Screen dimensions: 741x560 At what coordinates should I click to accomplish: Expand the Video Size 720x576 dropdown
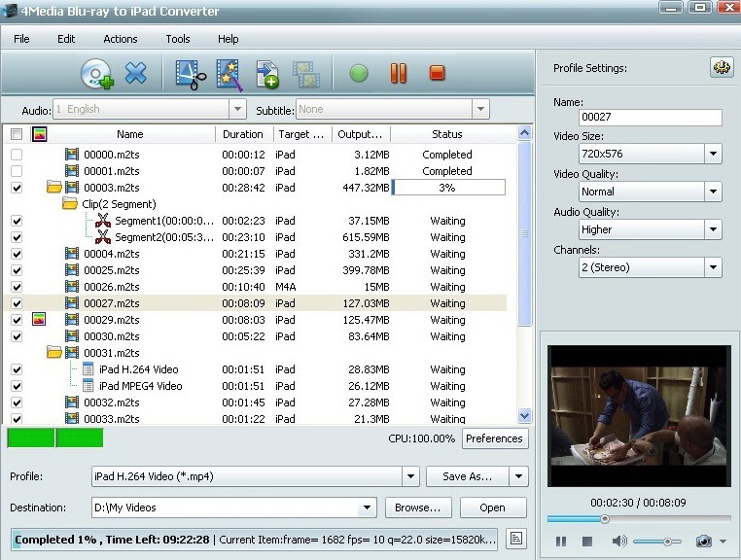pyautogui.click(x=713, y=155)
